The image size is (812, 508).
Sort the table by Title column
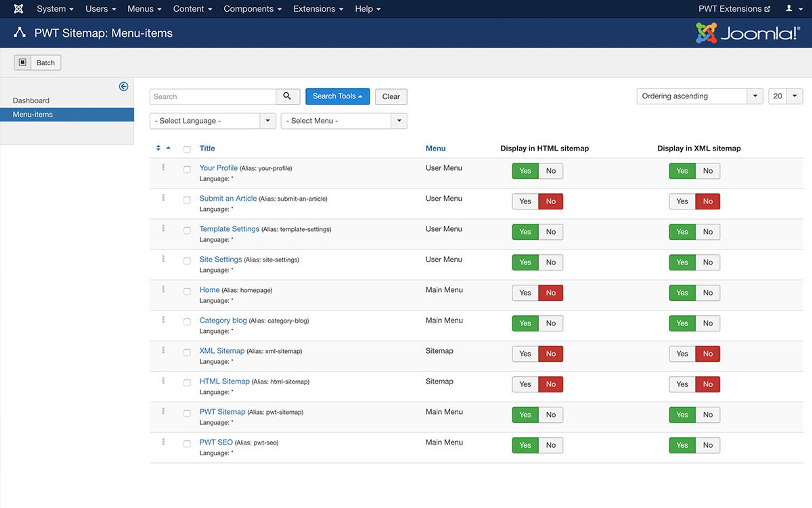[207, 148]
